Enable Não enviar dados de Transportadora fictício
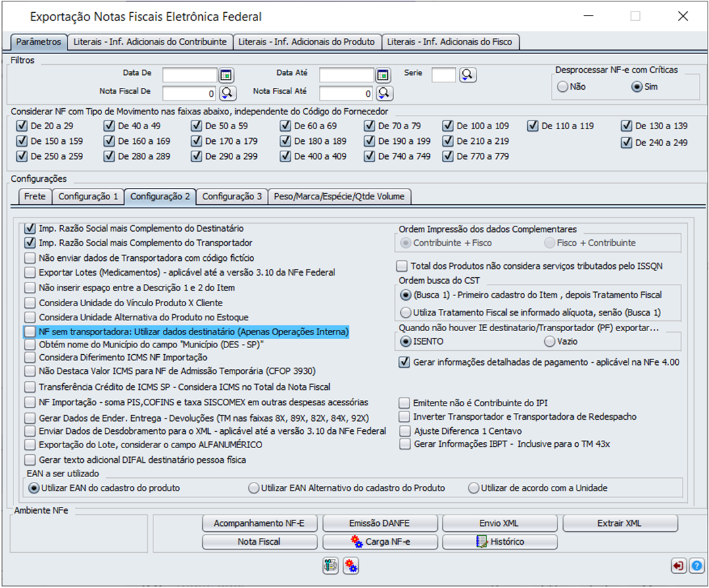 click(x=30, y=258)
